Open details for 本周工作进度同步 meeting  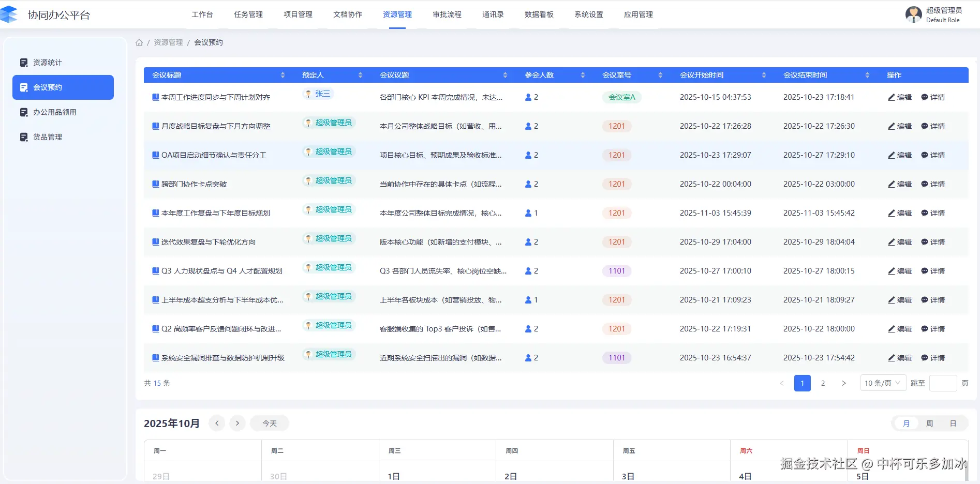(x=933, y=97)
